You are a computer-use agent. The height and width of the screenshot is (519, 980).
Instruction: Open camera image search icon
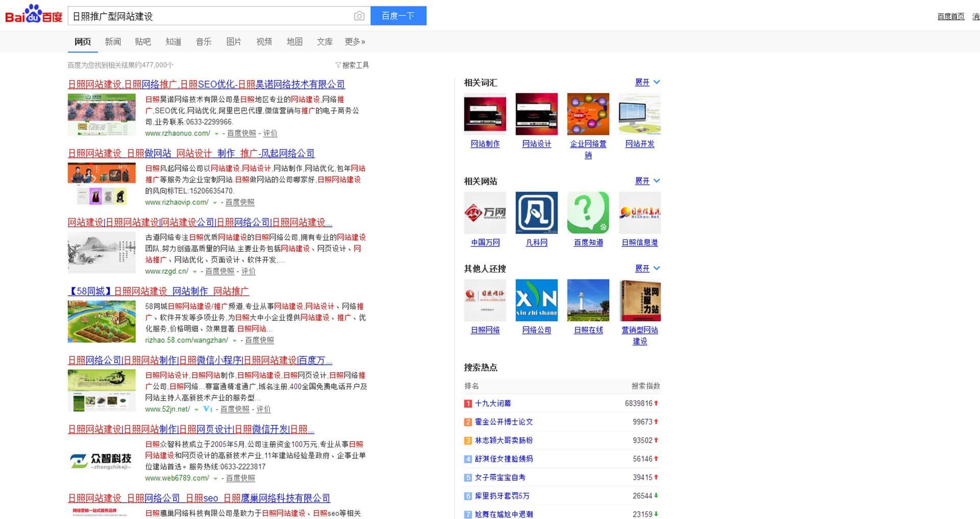click(x=359, y=16)
